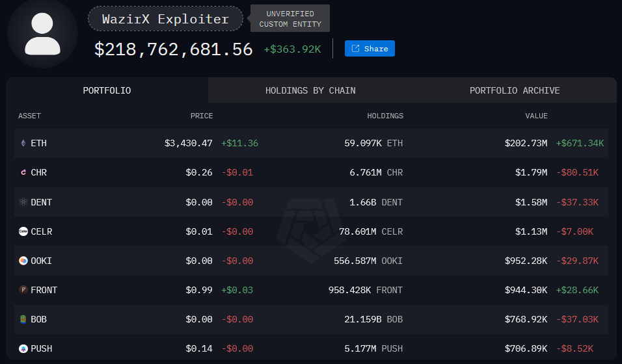Click the +$363.92K balance change

(292, 49)
